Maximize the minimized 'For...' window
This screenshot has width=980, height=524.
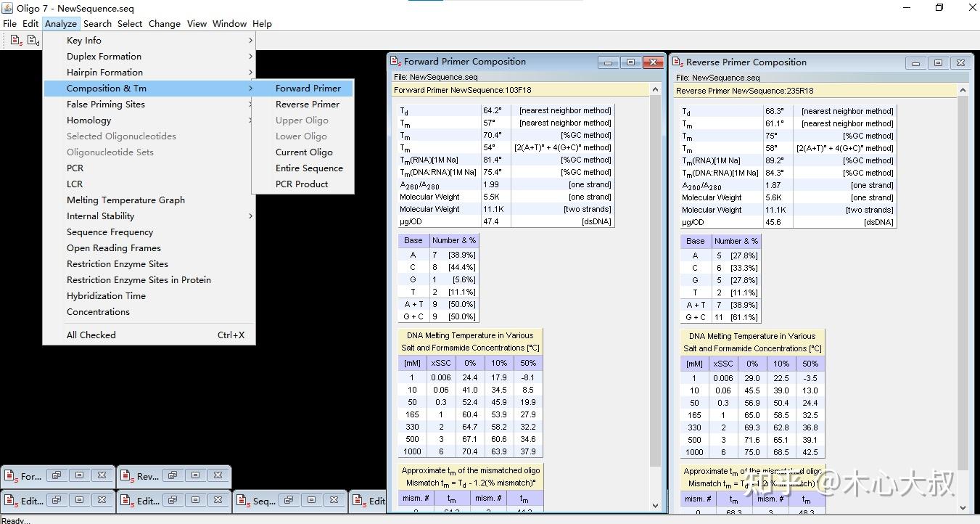[79, 475]
